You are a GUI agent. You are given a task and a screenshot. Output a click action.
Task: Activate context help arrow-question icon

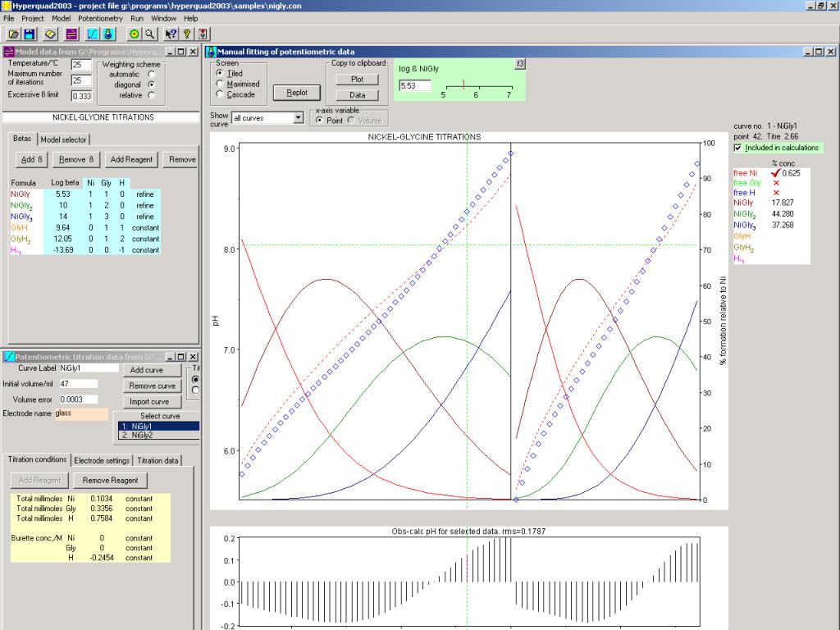pyautogui.click(x=171, y=34)
